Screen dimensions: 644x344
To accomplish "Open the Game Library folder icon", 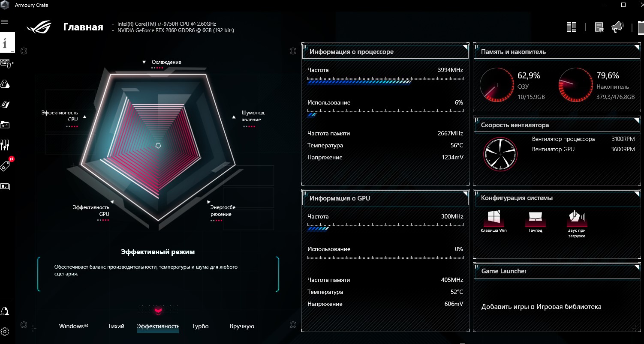I will (5, 125).
